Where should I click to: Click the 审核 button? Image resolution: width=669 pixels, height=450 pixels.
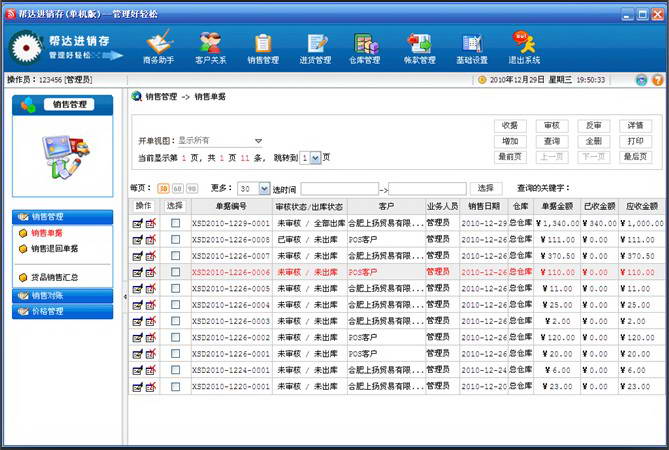point(552,126)
